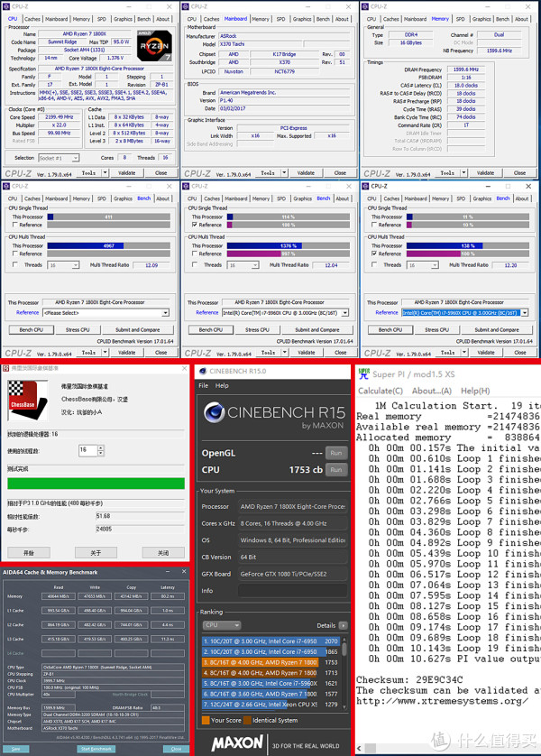Open Tools dropdown arrow in the CPU-Z CPU window
The height and width of the screenshot is (756, 541).
(105, 172)
